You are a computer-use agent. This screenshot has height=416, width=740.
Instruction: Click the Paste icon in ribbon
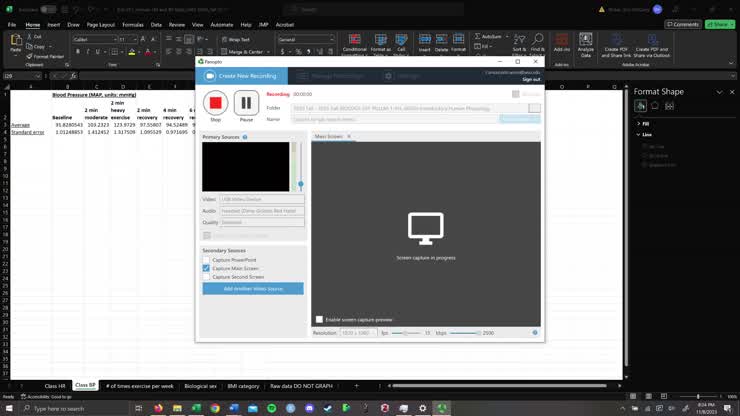pyautogui.click(x=15, y=45)
